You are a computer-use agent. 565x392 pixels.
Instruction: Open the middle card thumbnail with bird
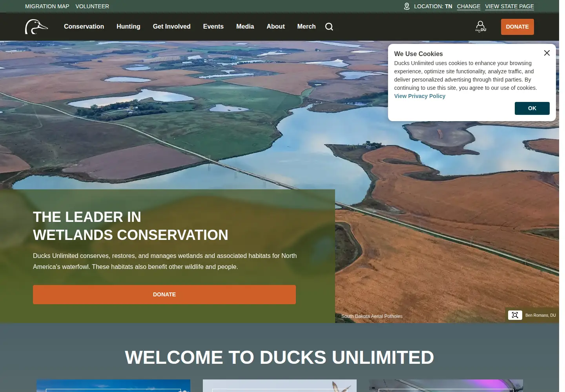point(280,386)
